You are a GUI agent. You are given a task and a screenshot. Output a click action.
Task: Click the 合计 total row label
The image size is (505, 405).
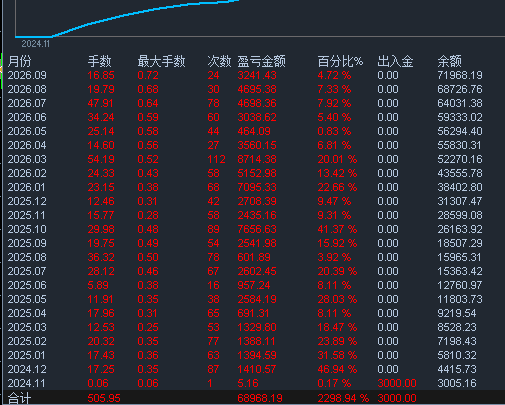tap(19, 398)
